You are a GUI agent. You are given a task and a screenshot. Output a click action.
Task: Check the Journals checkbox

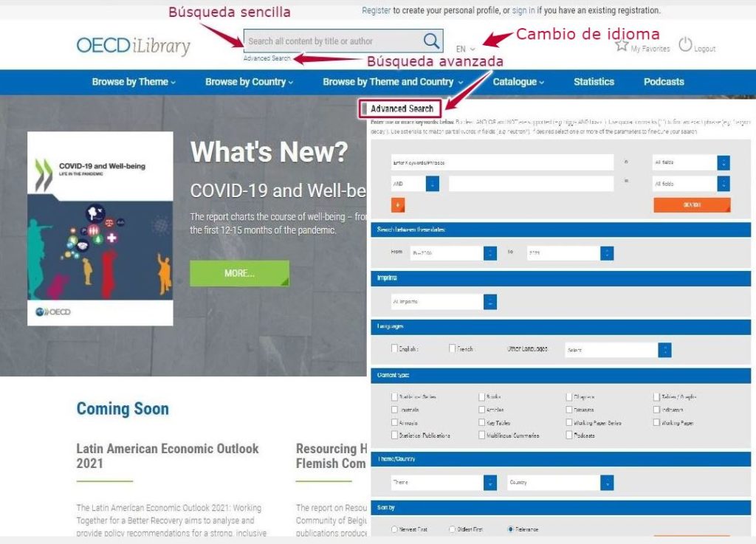coord(394,410)
